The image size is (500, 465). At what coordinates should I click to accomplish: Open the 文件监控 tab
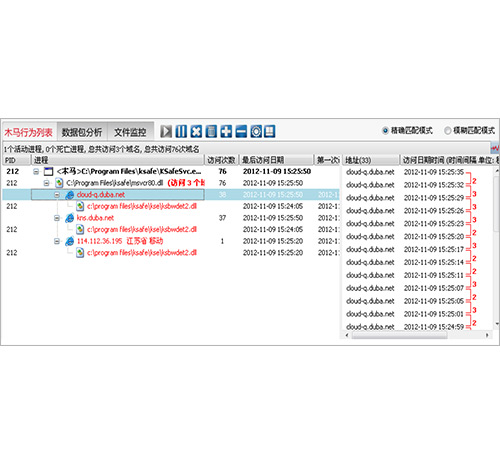pyautogui.click(x=130, y=132)
